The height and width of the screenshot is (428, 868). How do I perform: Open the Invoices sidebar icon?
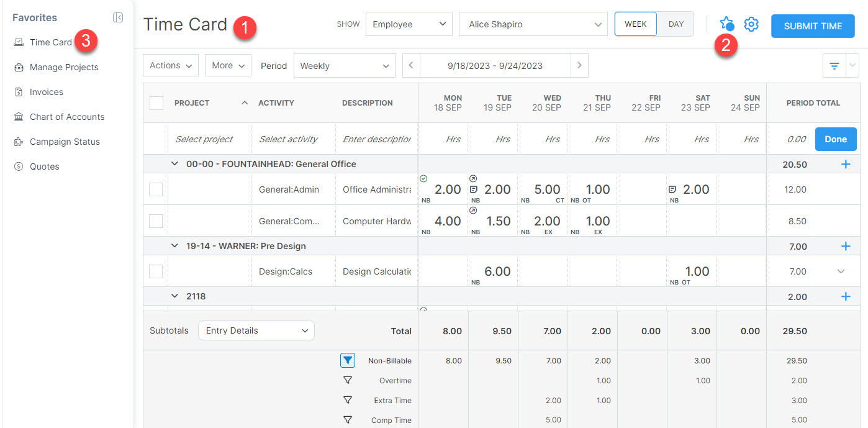point(19,91)
